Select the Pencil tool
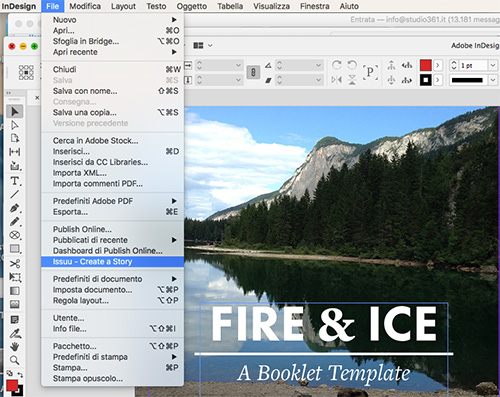Viewport: 500px width, 397px height. 15,222
